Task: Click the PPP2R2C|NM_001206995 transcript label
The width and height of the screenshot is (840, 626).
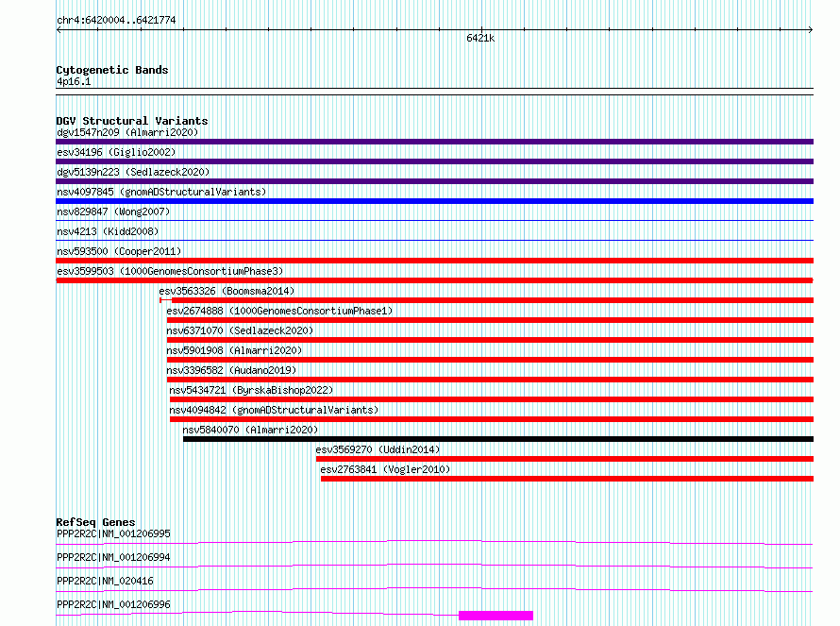Action: [x=113, y=533]
